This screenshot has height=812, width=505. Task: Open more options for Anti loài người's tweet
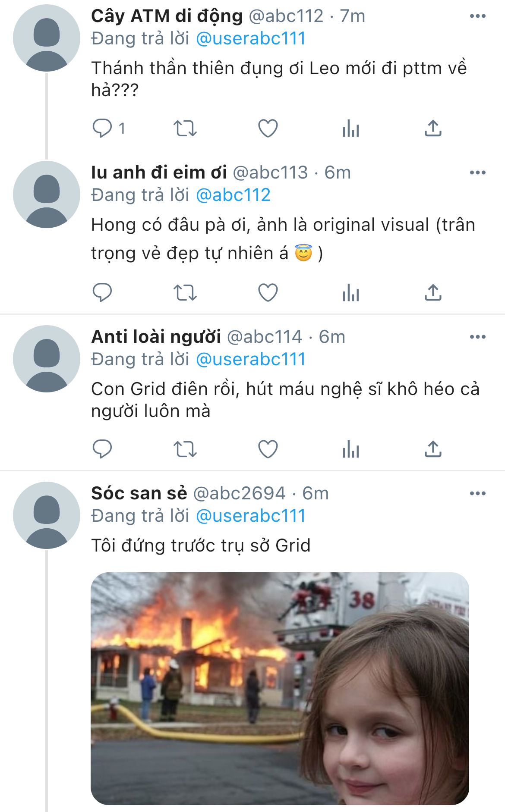pyautogui.click(x=477, y=337)
